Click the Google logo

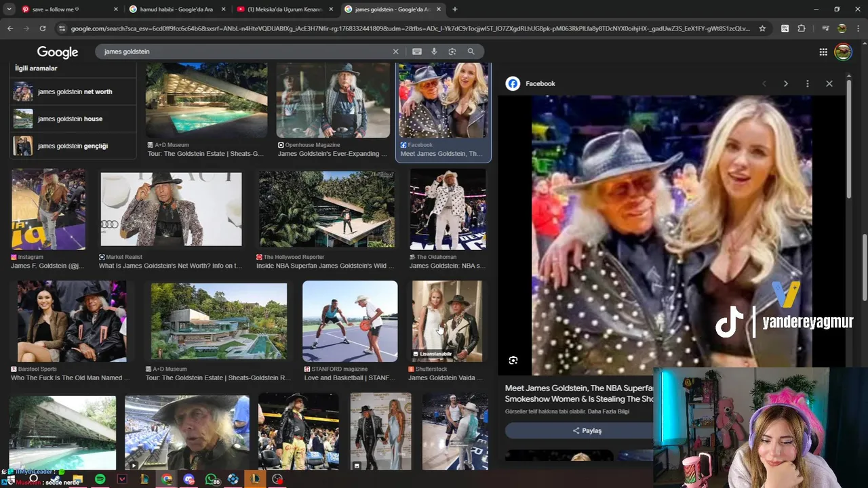[58, 52]
